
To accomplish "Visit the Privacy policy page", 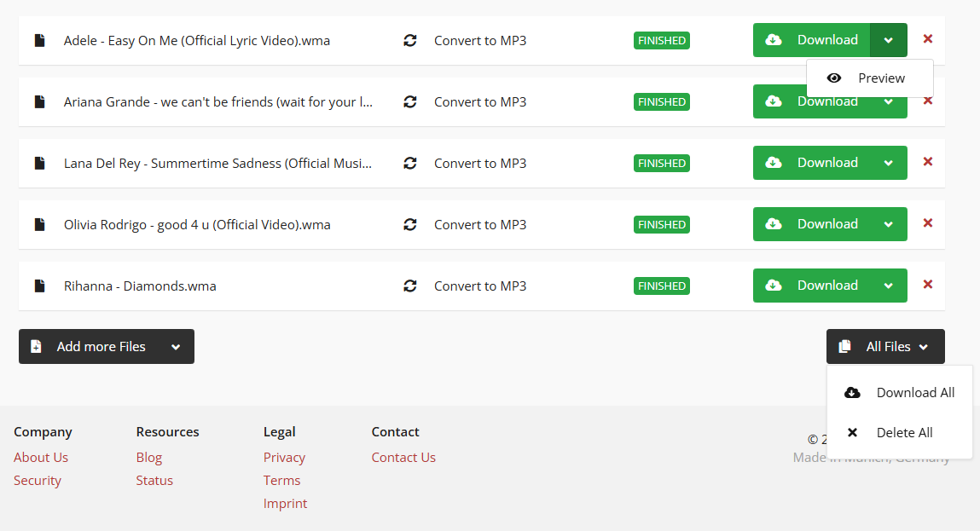I will (x=284, y=457).
